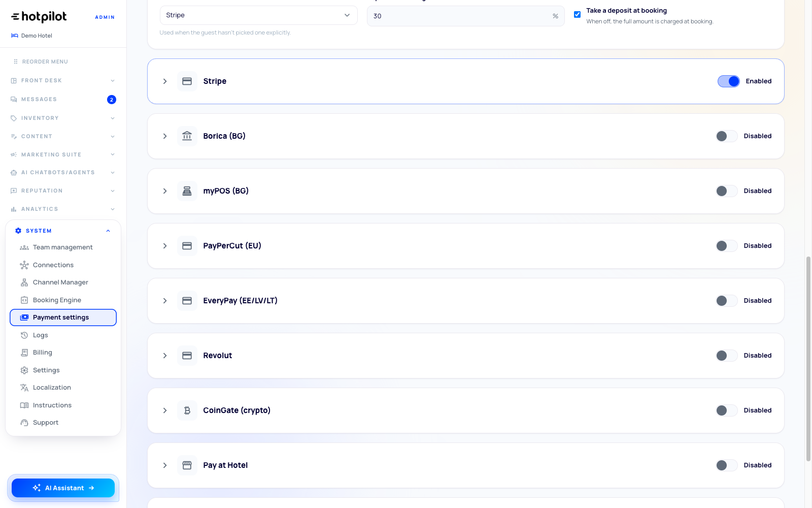Click the Logs history icon
The image size is (812, 508).
[24, 335]
